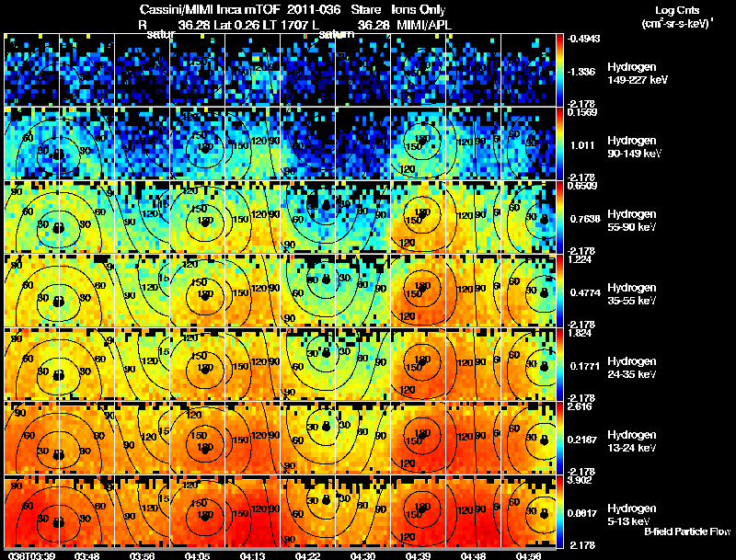Open the 90-149 keV panel at 04:30
The width and height of the screenshot is (736, 560).
[x=362, y=143]
